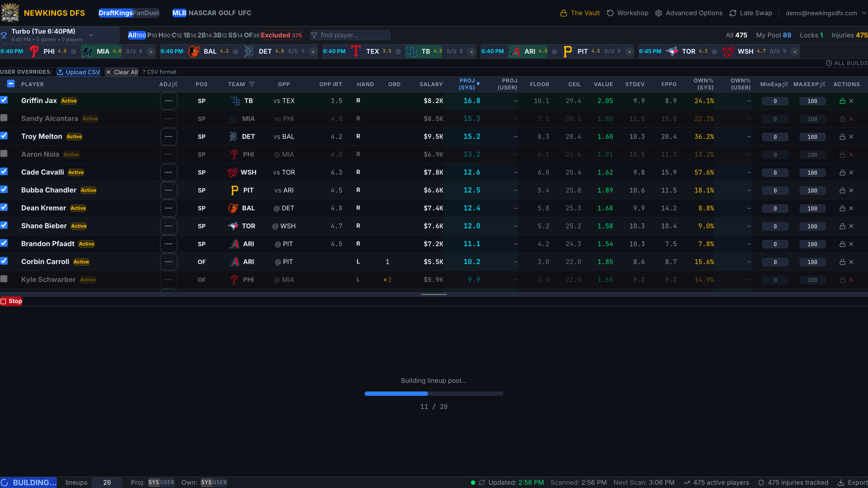Open Workshop history icon

tap(610, 13)
